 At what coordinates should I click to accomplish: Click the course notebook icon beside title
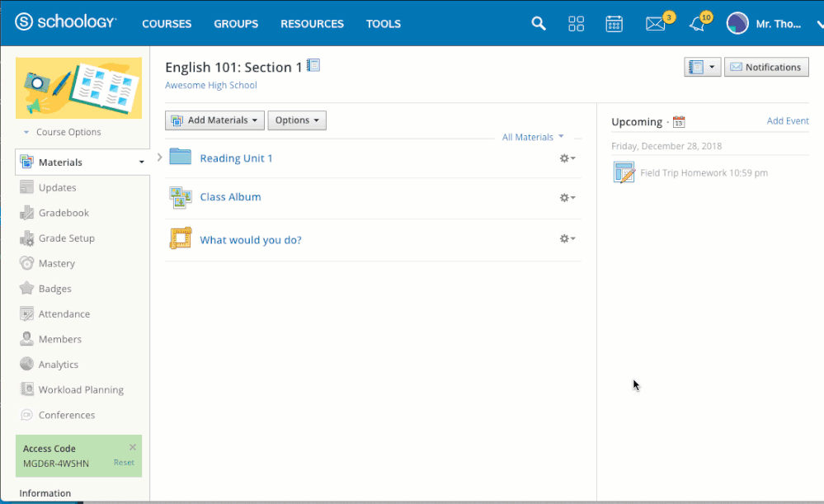pyautogui.click(x=313, y=65)
